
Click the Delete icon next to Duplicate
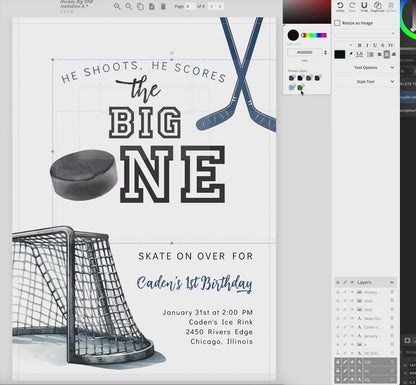click(391, 6)
